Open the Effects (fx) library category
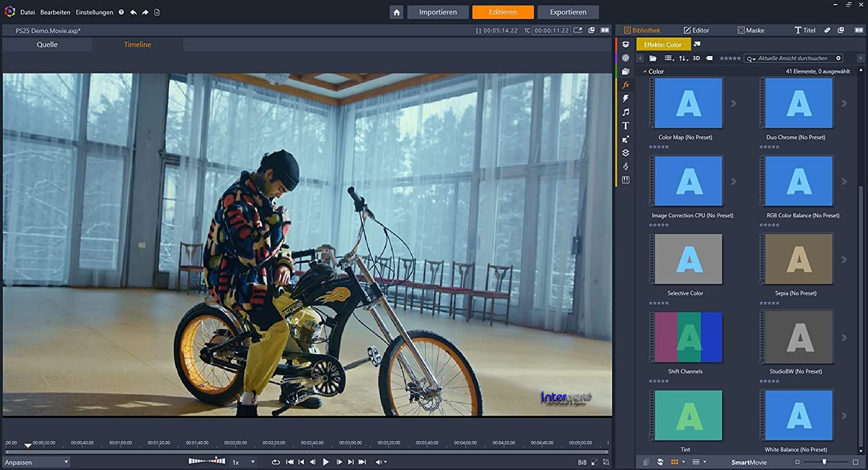The width and height of the screenshot is (868, 470). click(x=626, y=85)
